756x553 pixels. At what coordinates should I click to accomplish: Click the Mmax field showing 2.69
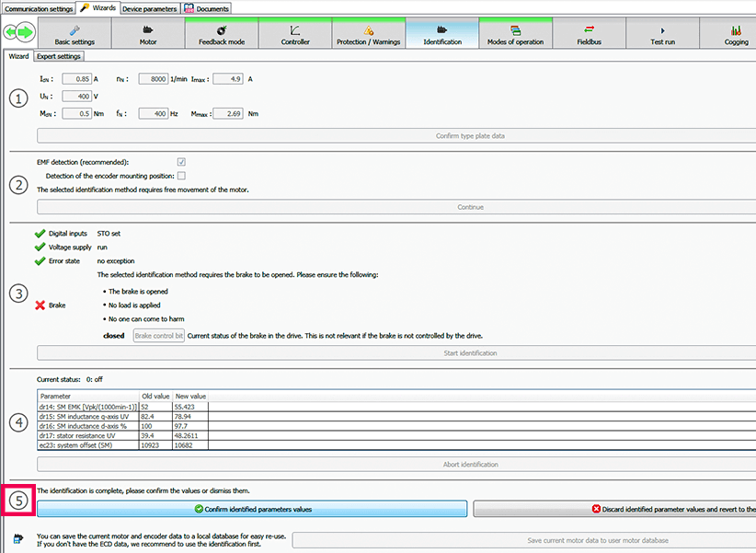pyautogui.click(x=227, y=114)
